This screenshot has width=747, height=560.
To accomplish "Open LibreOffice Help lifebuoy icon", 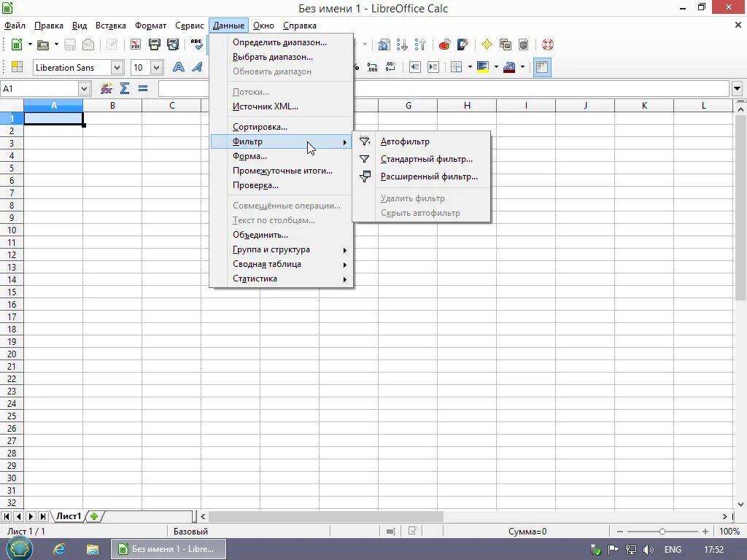I will point(547,44).
